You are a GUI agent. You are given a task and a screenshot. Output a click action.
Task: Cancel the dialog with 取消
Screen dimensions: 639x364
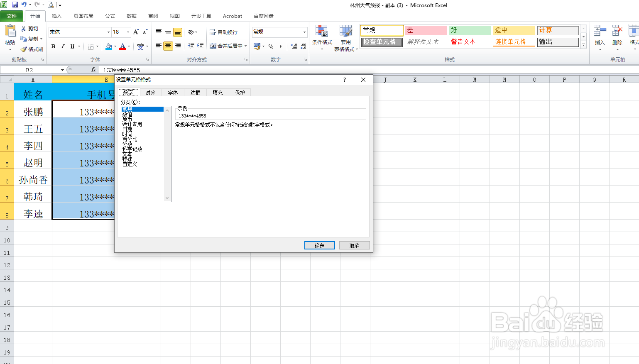point(355,245)
